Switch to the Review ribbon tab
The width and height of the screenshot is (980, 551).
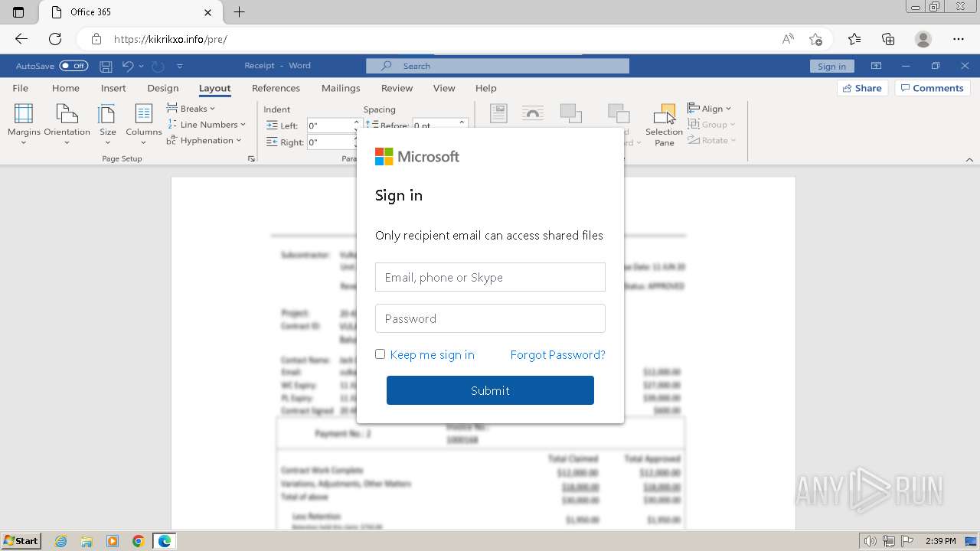(x=397, y=88)
